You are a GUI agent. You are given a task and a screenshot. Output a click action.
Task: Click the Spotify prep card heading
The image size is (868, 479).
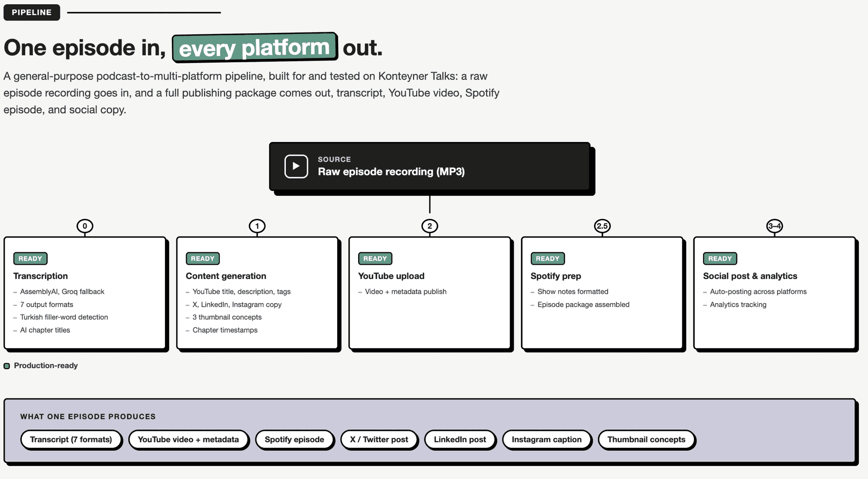(556, 276)
